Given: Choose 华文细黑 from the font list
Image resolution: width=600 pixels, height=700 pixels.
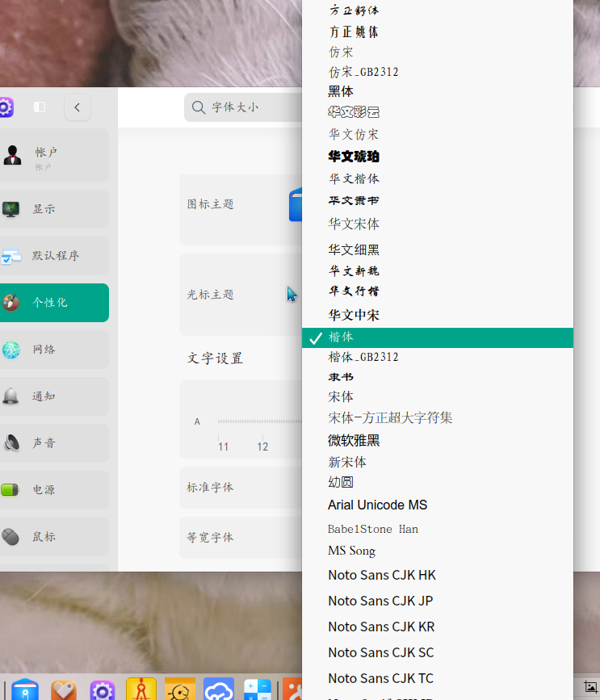Looking at the screenshot, I should (x=438, y=249).
